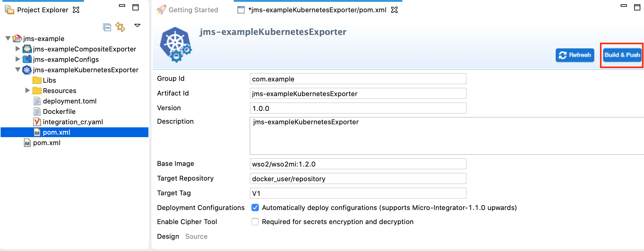The image size is (644, 251).
Task: Minimize the Project Explorer panel
Action: 122,6
